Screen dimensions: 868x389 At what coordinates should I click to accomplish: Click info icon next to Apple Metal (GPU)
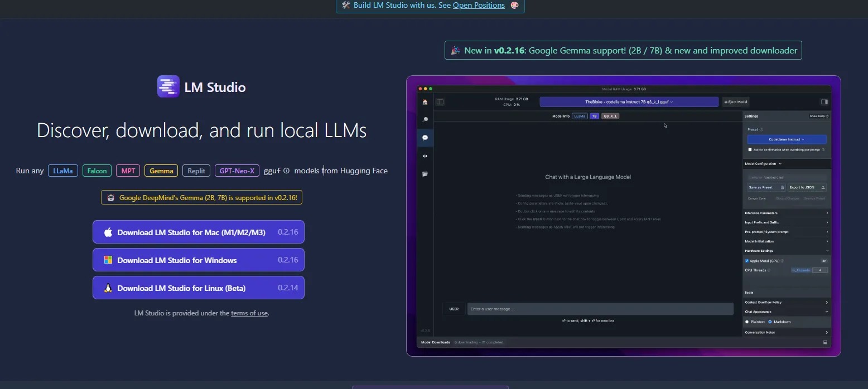click(x=782, y=261)
